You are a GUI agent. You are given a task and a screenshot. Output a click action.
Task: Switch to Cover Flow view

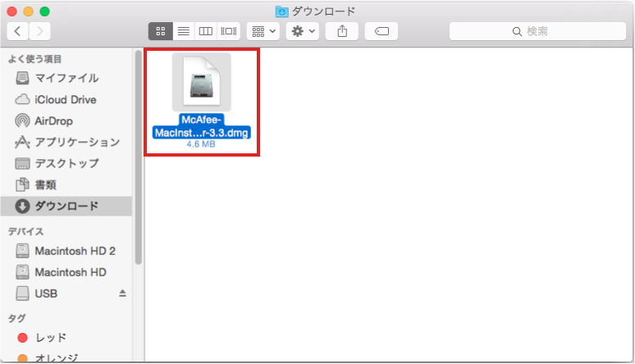(229, 31)
